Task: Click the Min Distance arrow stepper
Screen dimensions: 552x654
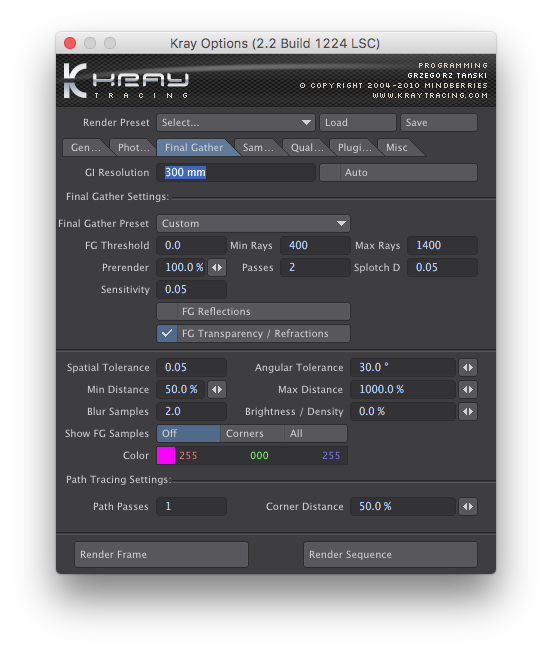Action: [x=217, y=390]
